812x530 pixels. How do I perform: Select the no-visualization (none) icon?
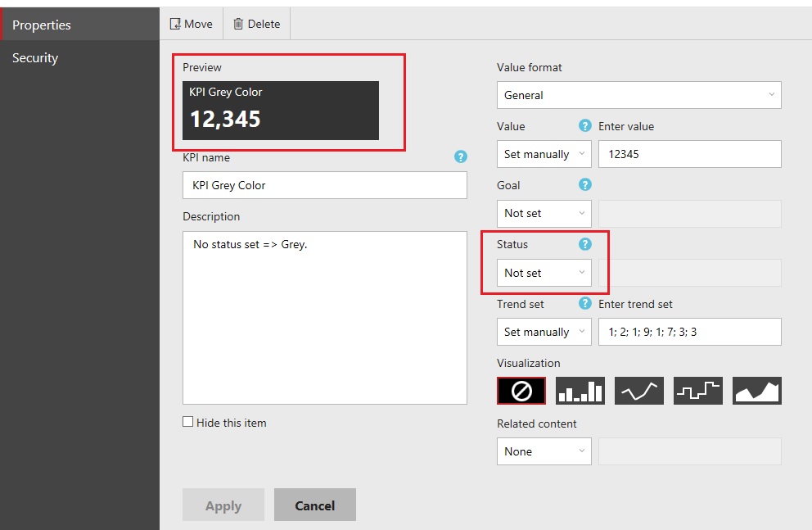click(521, 391)
